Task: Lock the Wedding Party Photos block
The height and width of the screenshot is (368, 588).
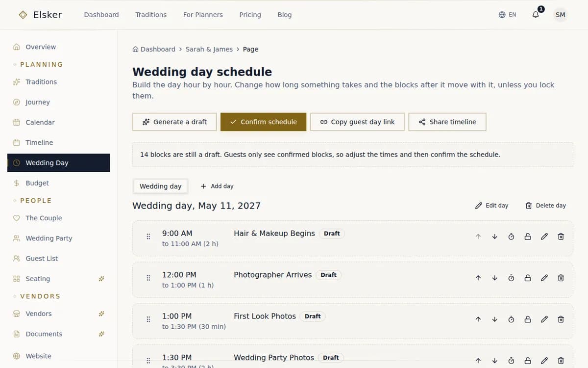Action: (528, 361)
